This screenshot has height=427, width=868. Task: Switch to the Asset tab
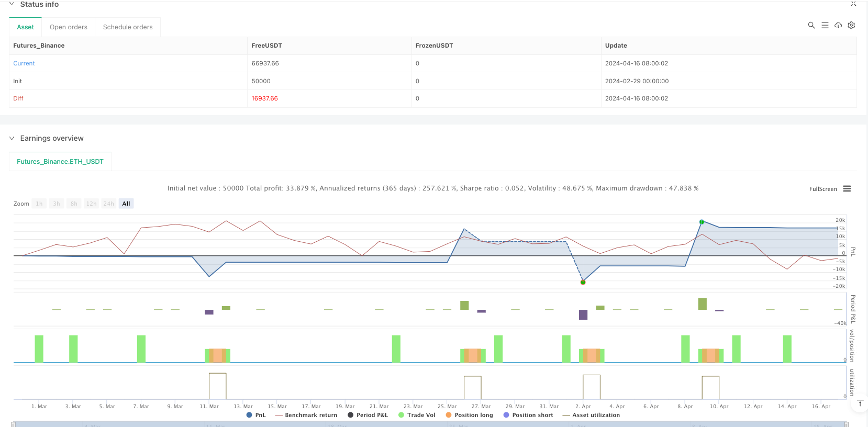click(x=25, y=27)
